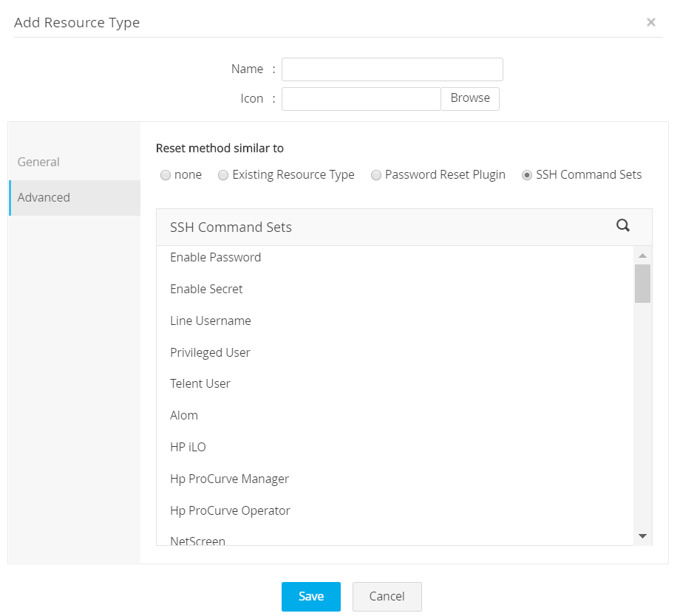This screenshot has width=680, height=616.
Task: Click the command list scrollbar thumb
Action: (642, 284)
